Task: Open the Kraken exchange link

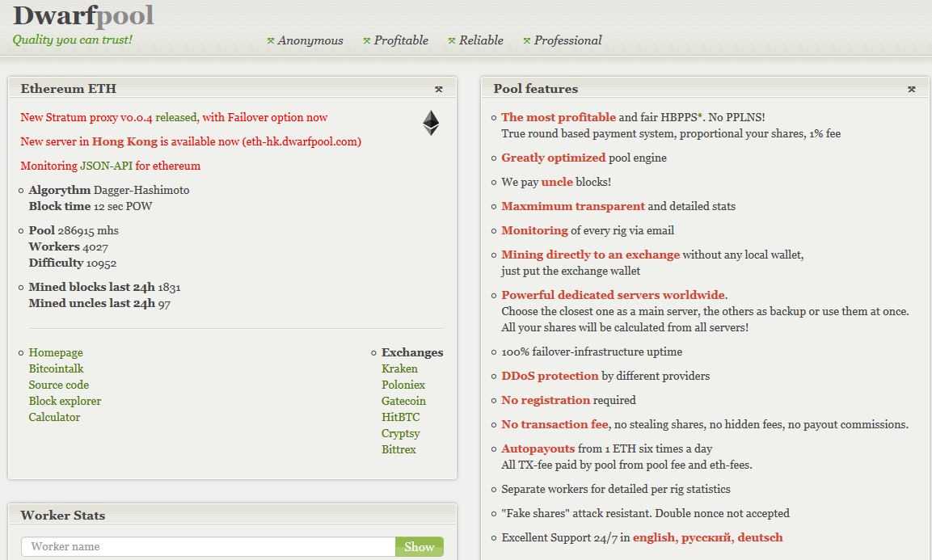Action: (x=399, y=368)
